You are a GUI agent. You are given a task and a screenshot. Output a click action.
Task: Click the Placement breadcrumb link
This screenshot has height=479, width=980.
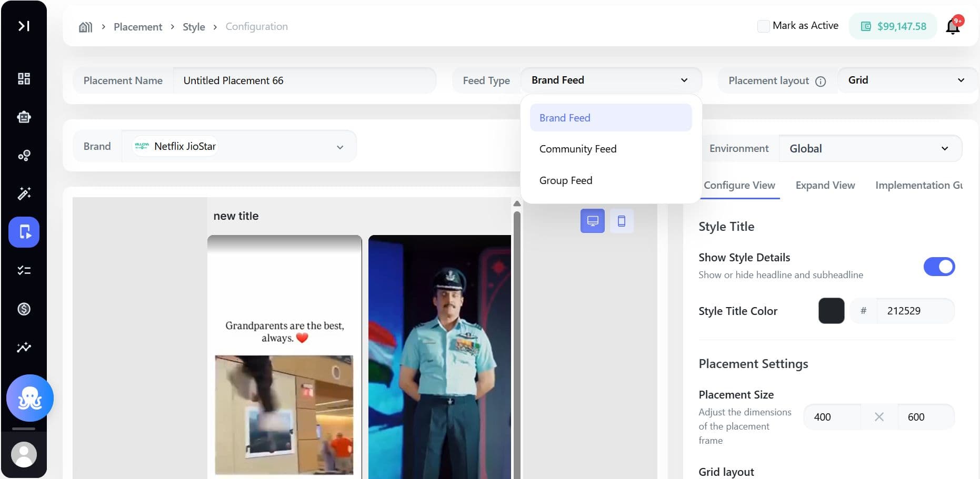138,27
